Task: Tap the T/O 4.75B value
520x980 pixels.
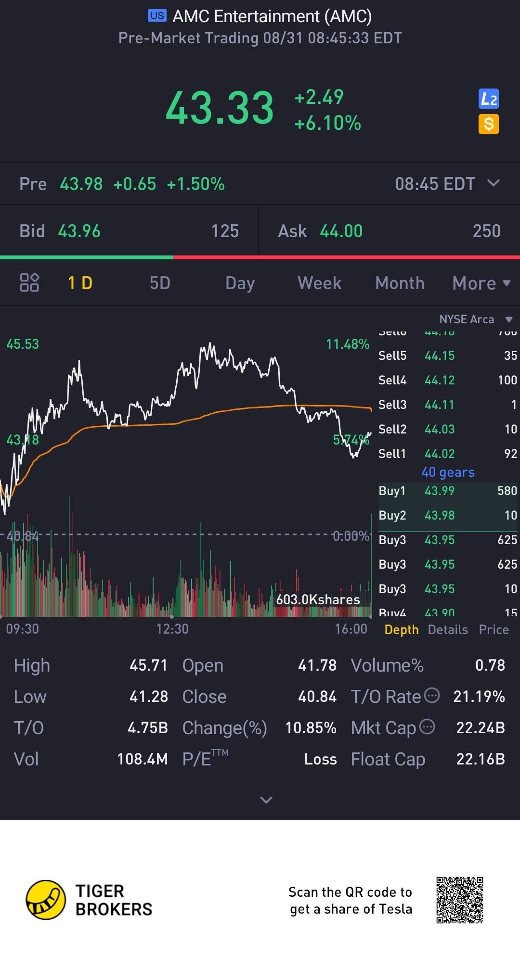Action: pyautogui.click(x=147, y=728)
